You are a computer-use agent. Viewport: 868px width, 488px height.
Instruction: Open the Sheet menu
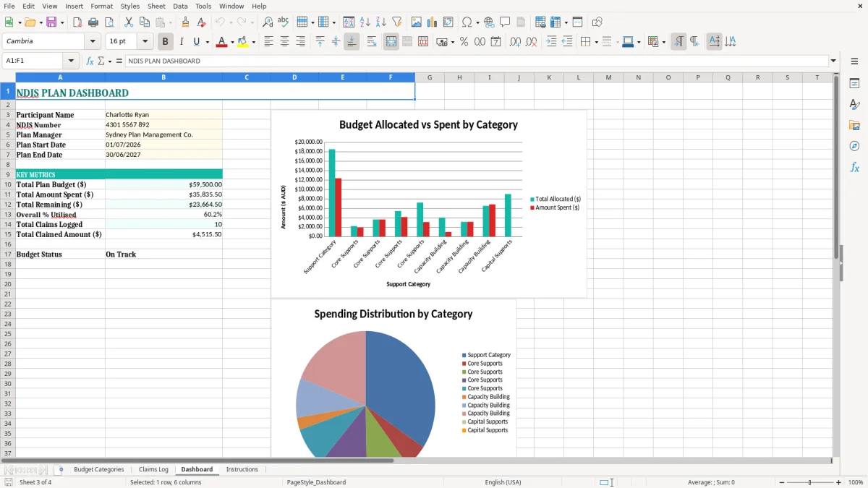(x=156, y=6)
